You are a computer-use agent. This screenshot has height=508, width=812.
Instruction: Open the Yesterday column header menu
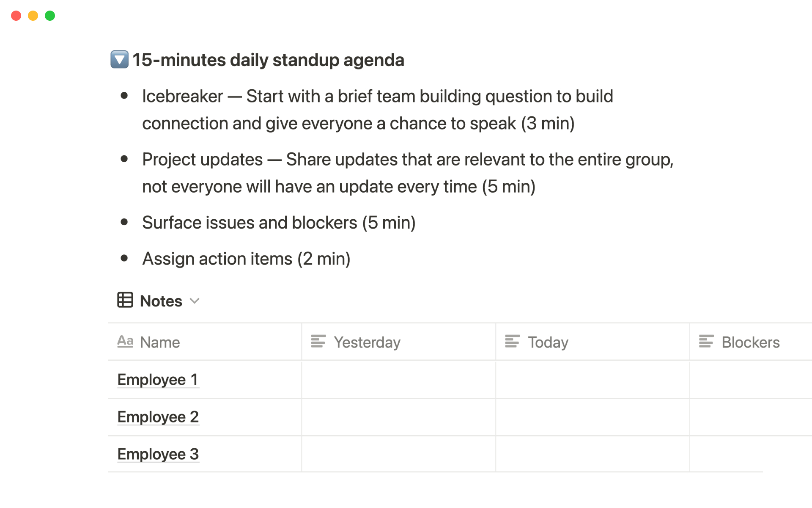(x=367, y=342)
